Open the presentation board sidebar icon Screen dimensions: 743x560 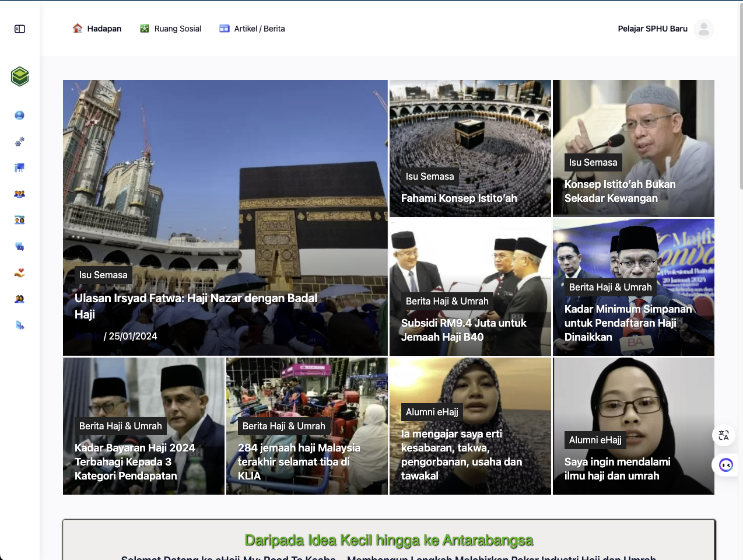(x=19, y=167)
